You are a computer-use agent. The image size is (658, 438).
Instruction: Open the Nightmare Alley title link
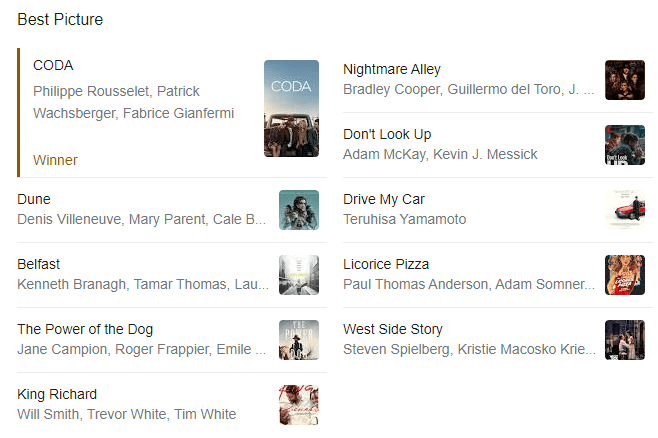click(391, 69)
